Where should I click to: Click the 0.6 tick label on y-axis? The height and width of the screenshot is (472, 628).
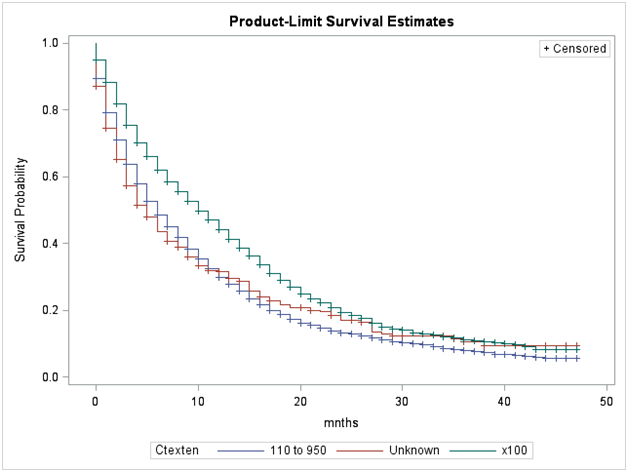(49, 177)
